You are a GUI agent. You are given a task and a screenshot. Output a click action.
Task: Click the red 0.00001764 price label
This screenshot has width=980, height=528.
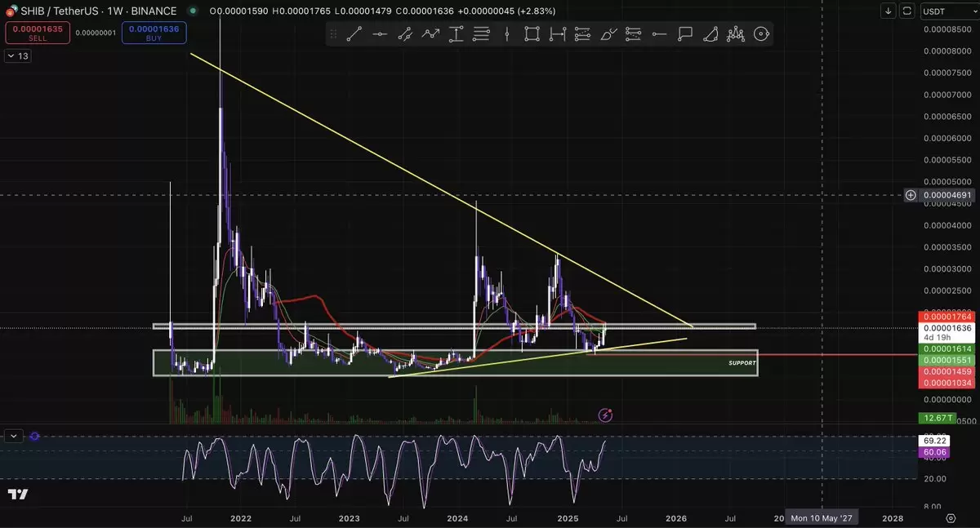click(x=949, y=316)
